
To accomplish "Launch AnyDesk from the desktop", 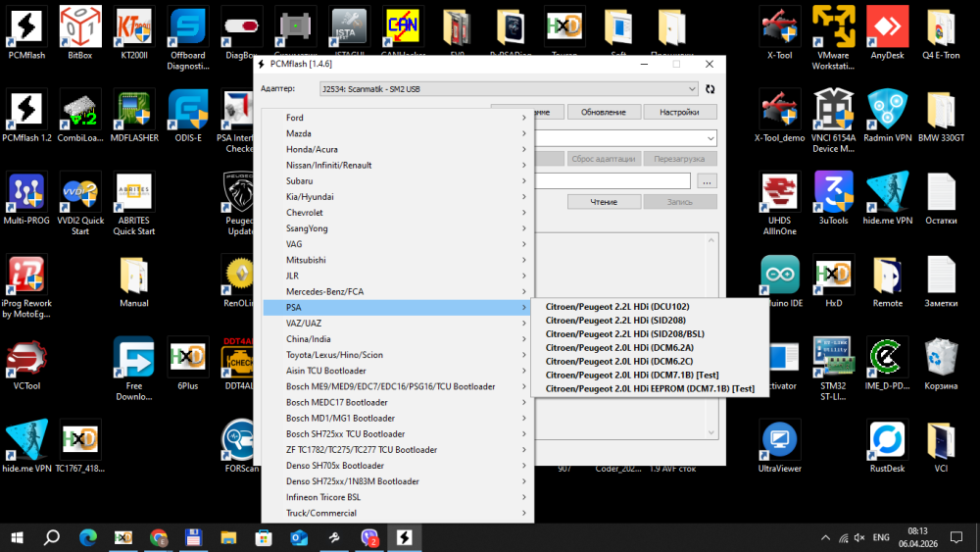I will coord(887,33).
